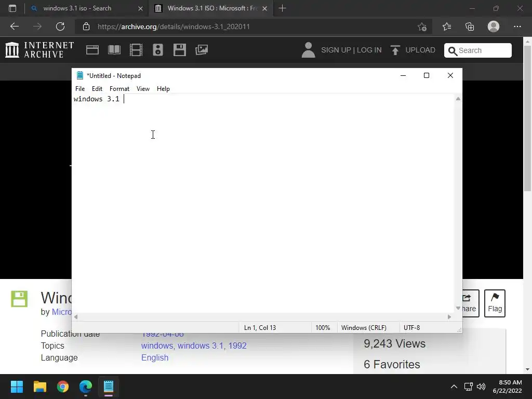
Task: Open Windows Start menu
Action: [17, 387]
